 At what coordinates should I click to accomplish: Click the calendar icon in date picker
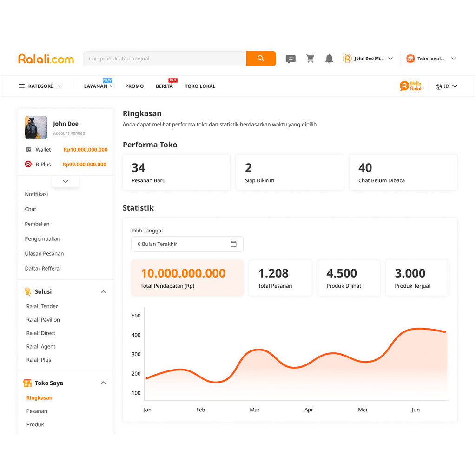[x=233, y=244]
